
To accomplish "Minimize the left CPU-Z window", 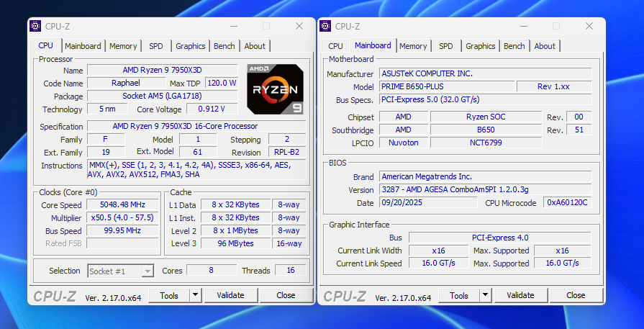I will pyautogui.click(x=234, y=26).
